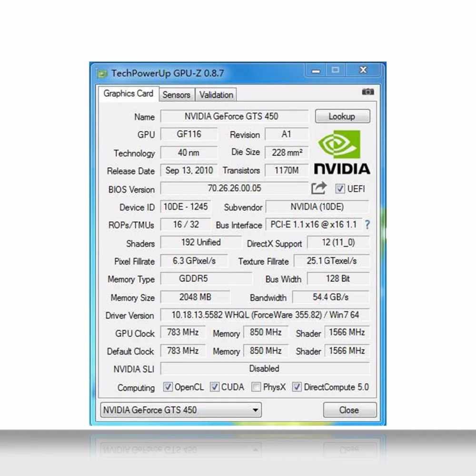Click the Device ID 10DE - 1245
The height and width of the screenshot is (476, 476).
point(186,207)
